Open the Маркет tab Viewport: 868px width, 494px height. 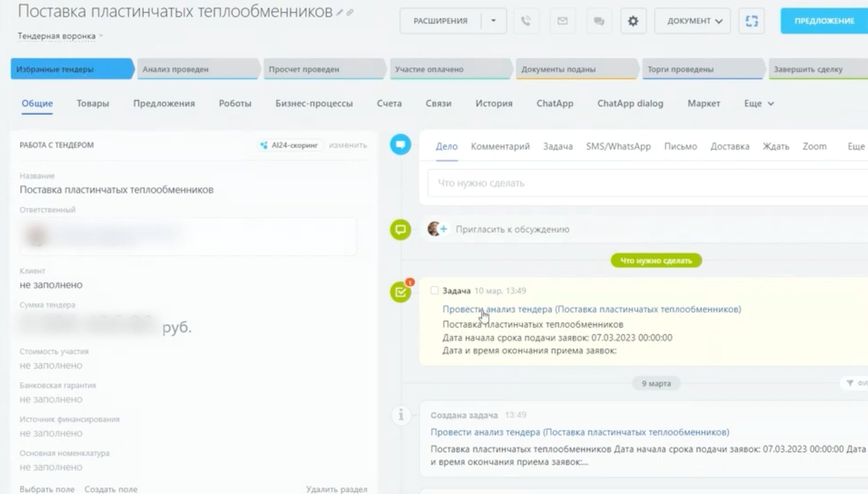[703, 104]
